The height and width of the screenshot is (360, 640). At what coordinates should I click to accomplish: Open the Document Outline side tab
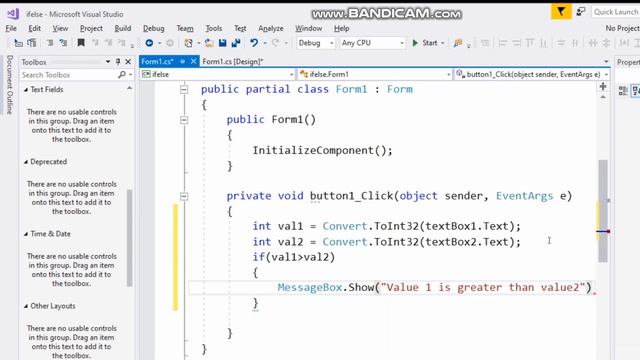[x=10, y=84]
